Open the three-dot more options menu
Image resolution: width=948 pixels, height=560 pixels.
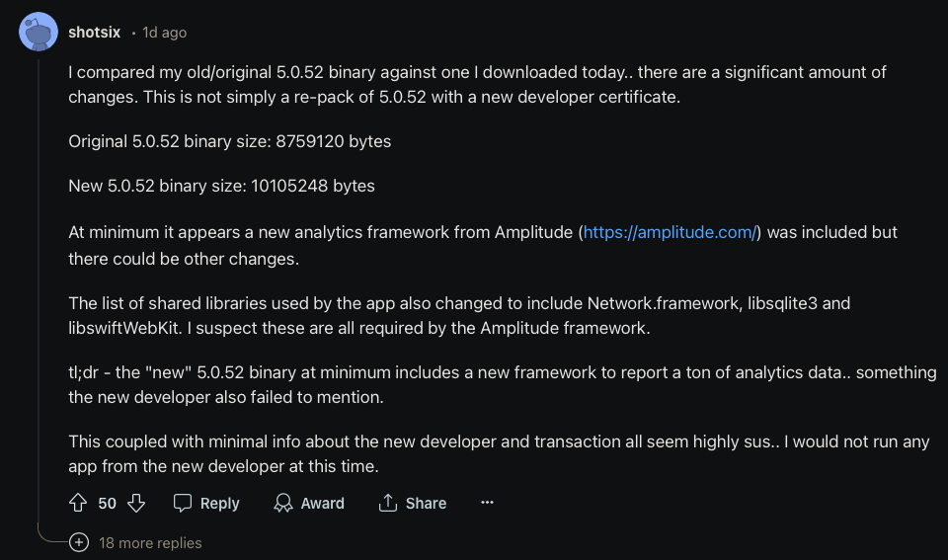(x=487, y=503)
